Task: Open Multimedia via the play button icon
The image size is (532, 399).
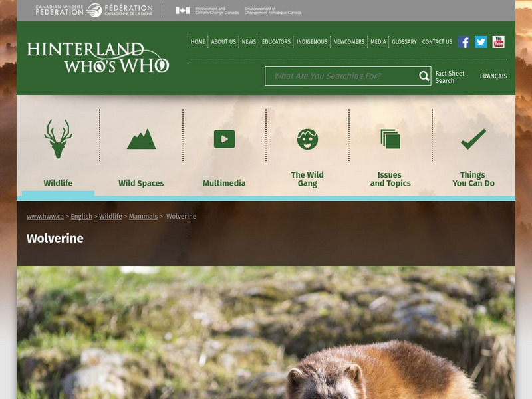Action: click(224, 138)
